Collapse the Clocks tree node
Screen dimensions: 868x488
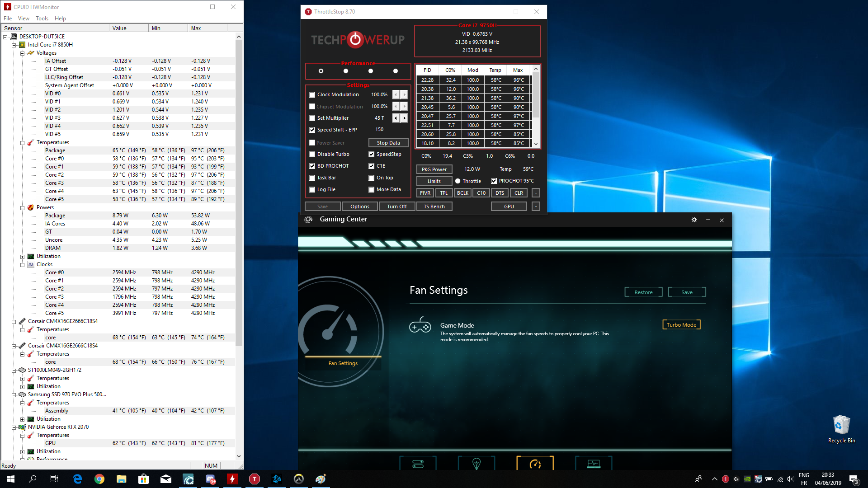coord(22,265)
